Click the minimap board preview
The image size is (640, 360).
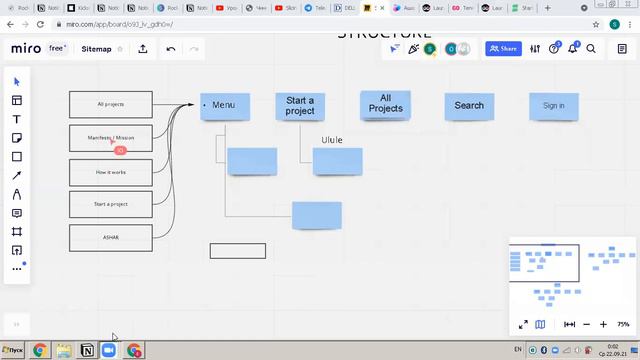pyautogui.click(x=572, y=276)
